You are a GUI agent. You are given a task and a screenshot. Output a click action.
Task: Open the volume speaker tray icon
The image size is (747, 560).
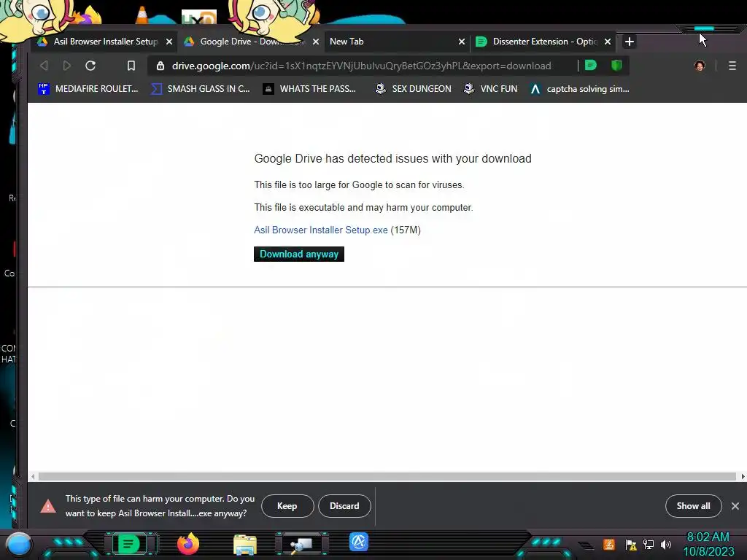coord(666,544)
